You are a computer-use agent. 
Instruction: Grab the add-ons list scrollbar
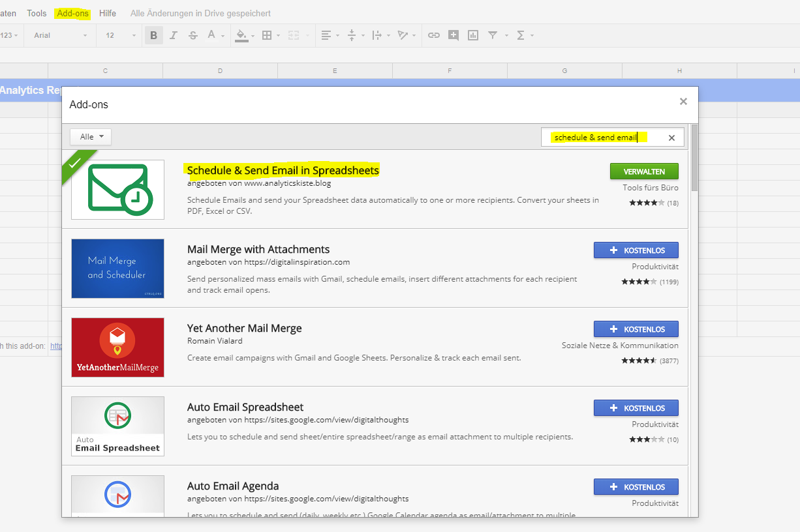(x=694, y=157)
